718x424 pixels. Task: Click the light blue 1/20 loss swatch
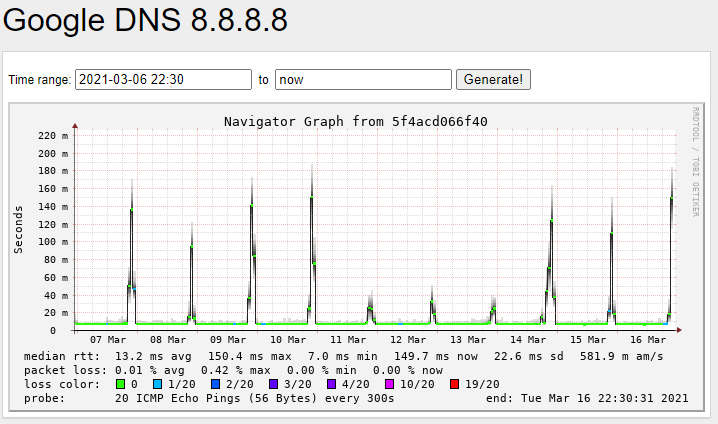pos(158,384)
